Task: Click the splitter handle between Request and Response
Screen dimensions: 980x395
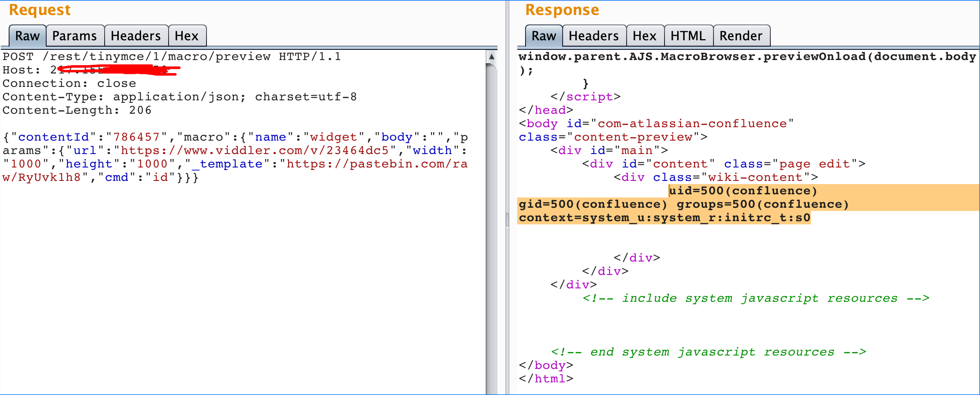Action: coord(507,220)
